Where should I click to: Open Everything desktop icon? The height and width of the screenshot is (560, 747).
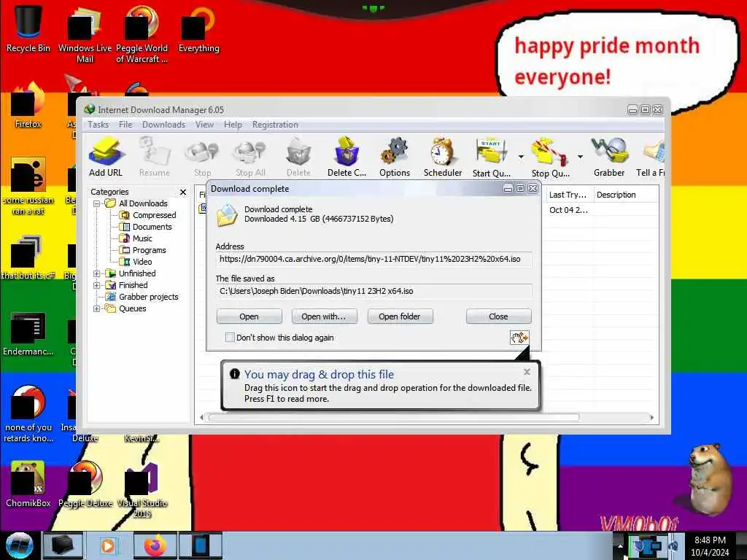click(x=198, y=29)
